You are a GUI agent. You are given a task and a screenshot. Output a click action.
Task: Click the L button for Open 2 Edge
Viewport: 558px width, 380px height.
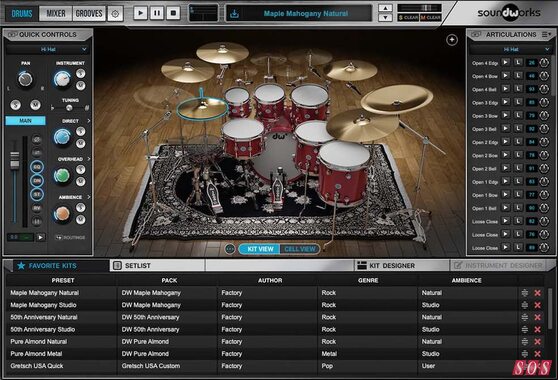pos(518,142)
